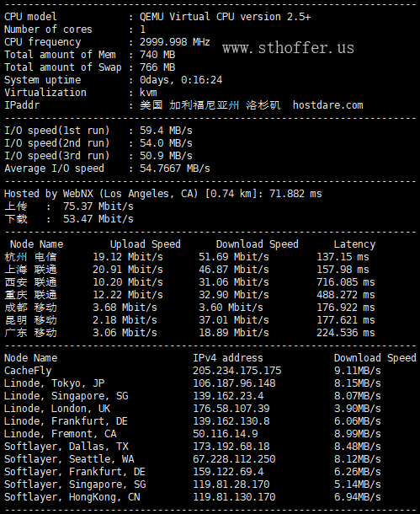Click the IPv4 address column header
This screenshot has height=514, width=420.
pyautogui.click(x=228, y=357)
